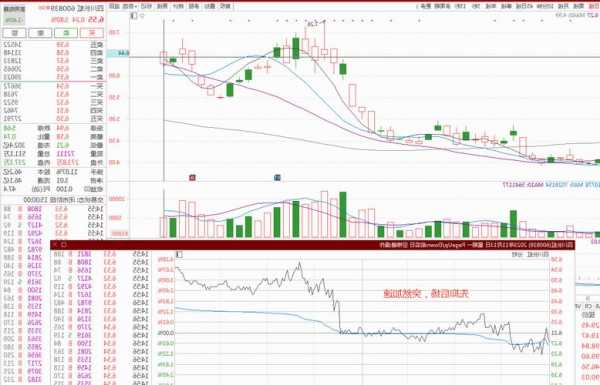Open the 更多 periods dropdown

(x=426, y=7)
